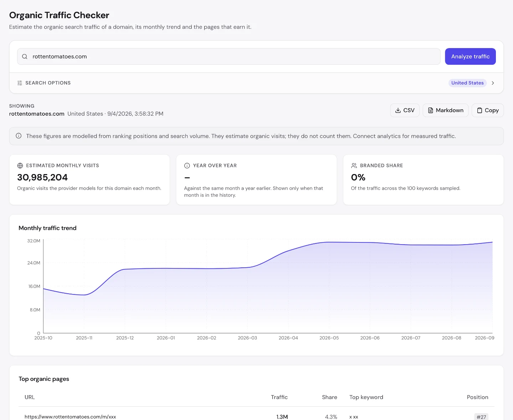Click the Top organic pages heading
The height and width of the screenshot is (420, 513).
(44, 379)
